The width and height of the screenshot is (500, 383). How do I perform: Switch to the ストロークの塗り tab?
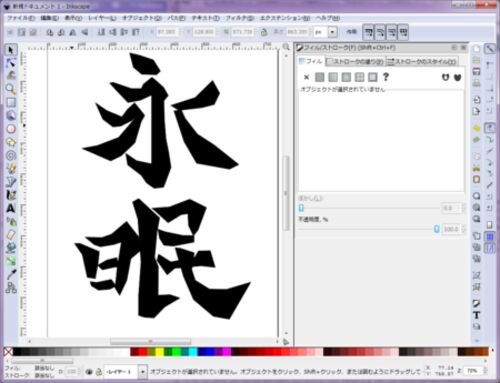tap(355, 61)
